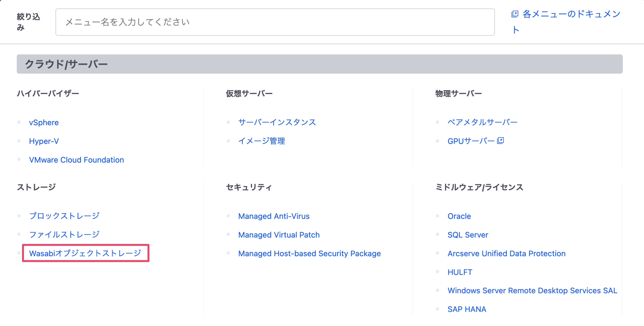
Task: Open the 各メニューのドキュメント link
Action: pyautogui.click(x=571, y=14)
